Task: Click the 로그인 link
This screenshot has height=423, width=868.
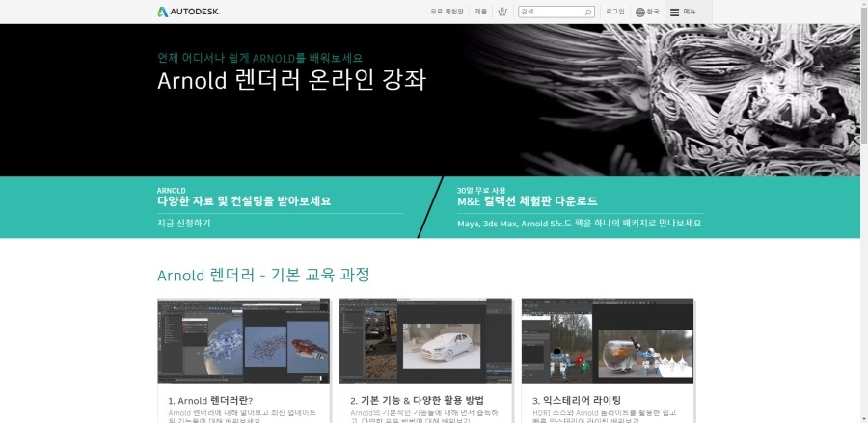Action: [615, 12]
